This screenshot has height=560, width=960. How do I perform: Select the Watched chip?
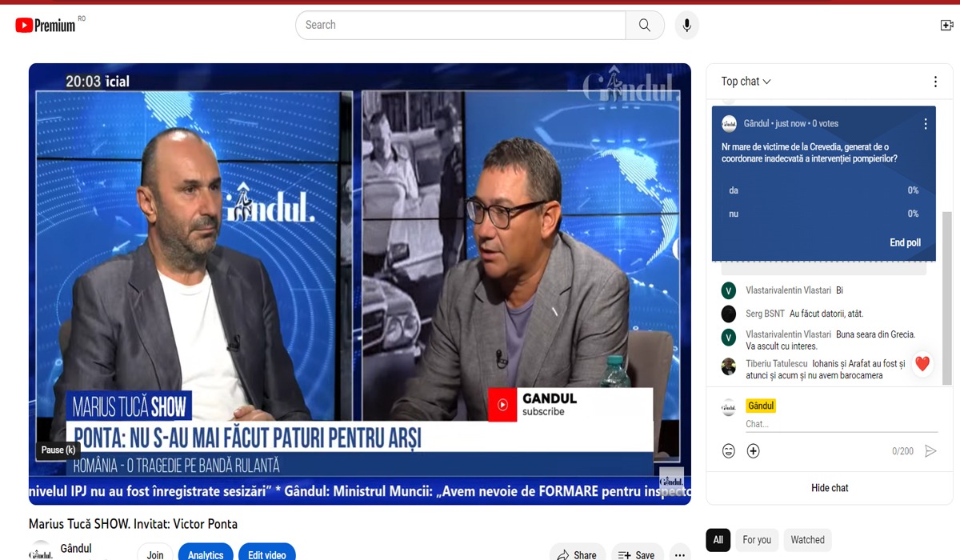click(807, 540)
